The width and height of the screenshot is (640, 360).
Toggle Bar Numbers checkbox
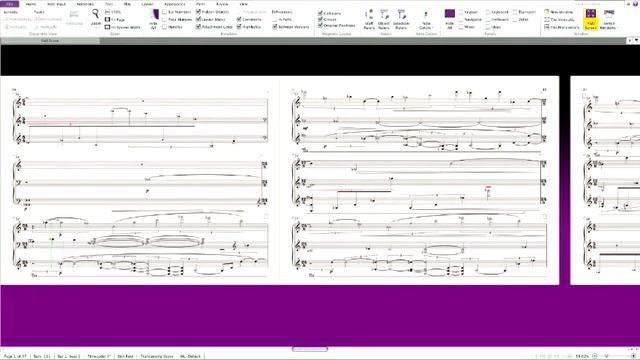177,12
